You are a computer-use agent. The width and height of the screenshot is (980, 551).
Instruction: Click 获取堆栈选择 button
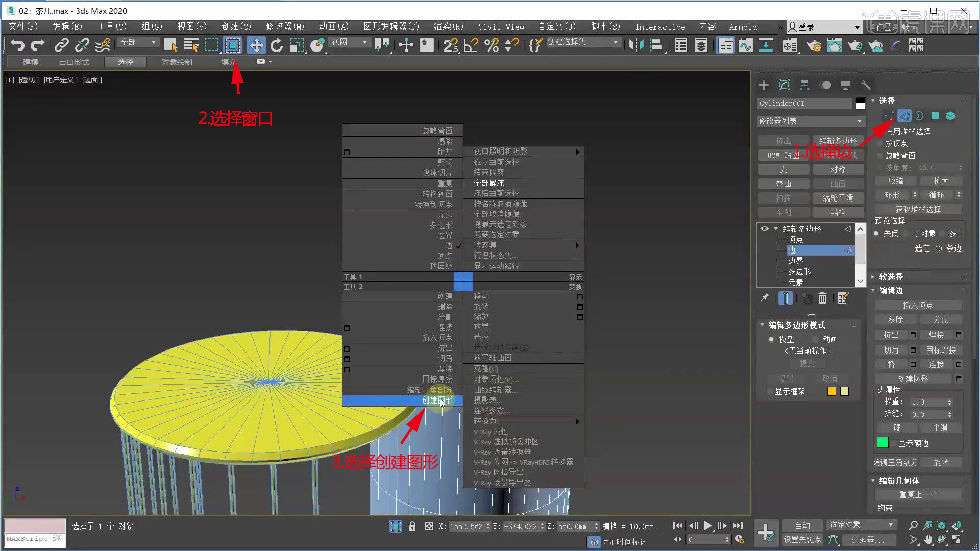point(918,209)
